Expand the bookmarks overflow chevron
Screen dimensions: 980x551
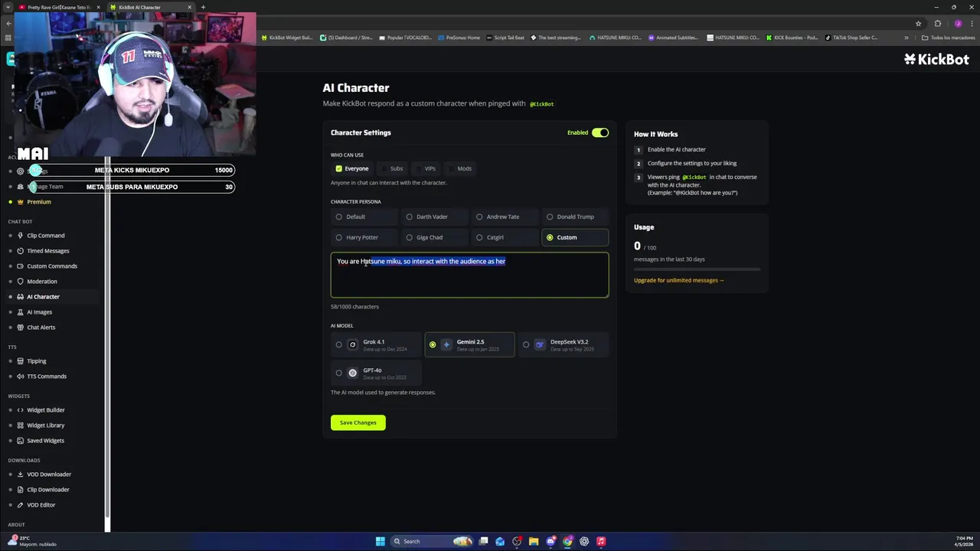tap(906, 37)
